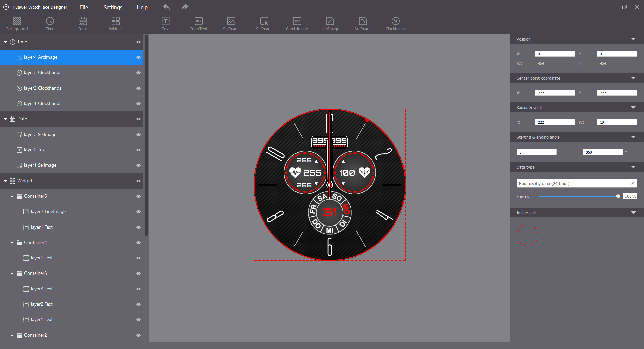Viewport: 644px width, 349px height.
Task: Select Container3 layer3 Text
Action: (72, 289)
